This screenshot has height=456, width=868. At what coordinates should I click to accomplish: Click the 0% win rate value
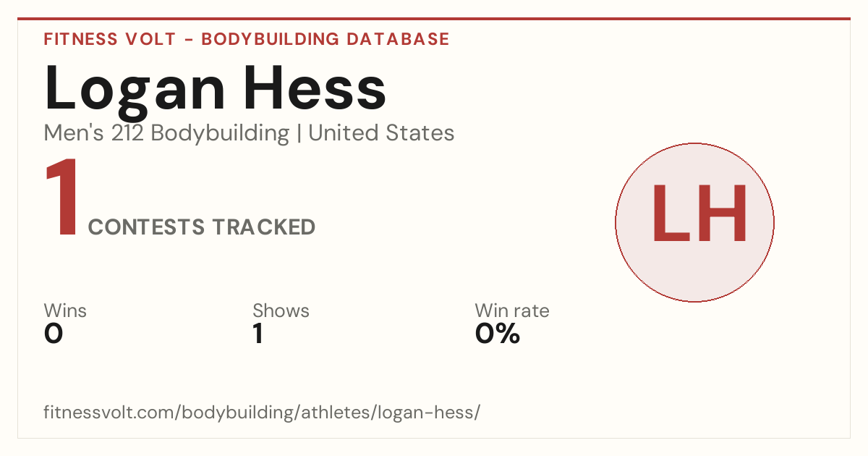(x=498, y=334)
